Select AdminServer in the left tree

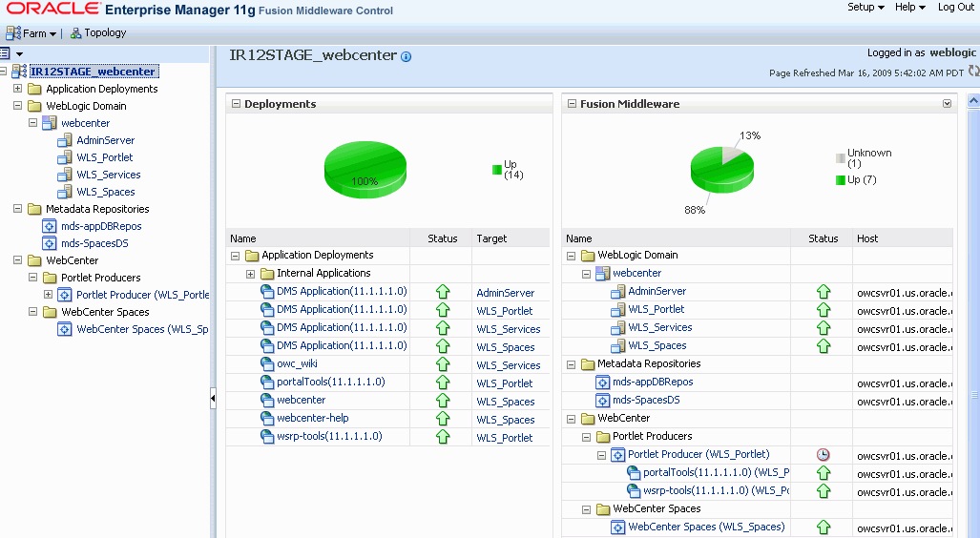[105, 140]
